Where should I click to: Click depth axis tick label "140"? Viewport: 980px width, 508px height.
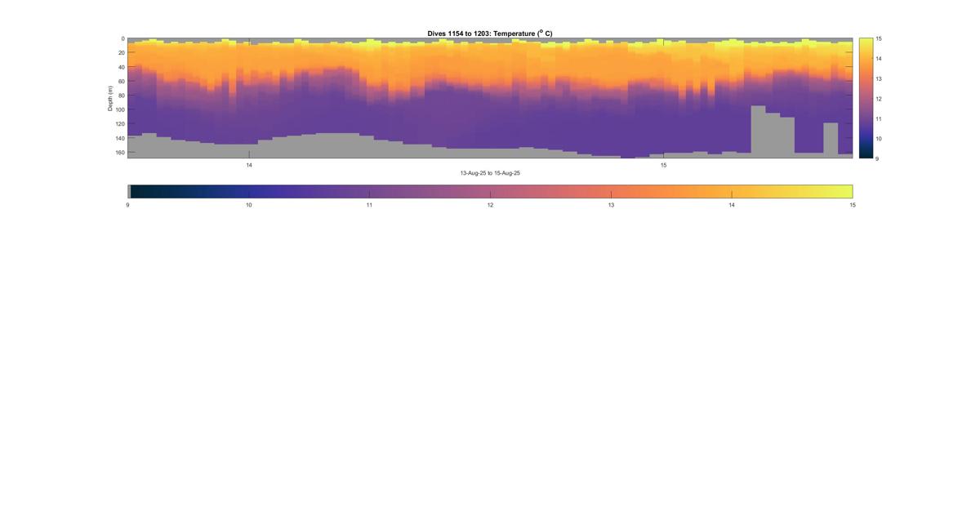click(x=119, y=138)
